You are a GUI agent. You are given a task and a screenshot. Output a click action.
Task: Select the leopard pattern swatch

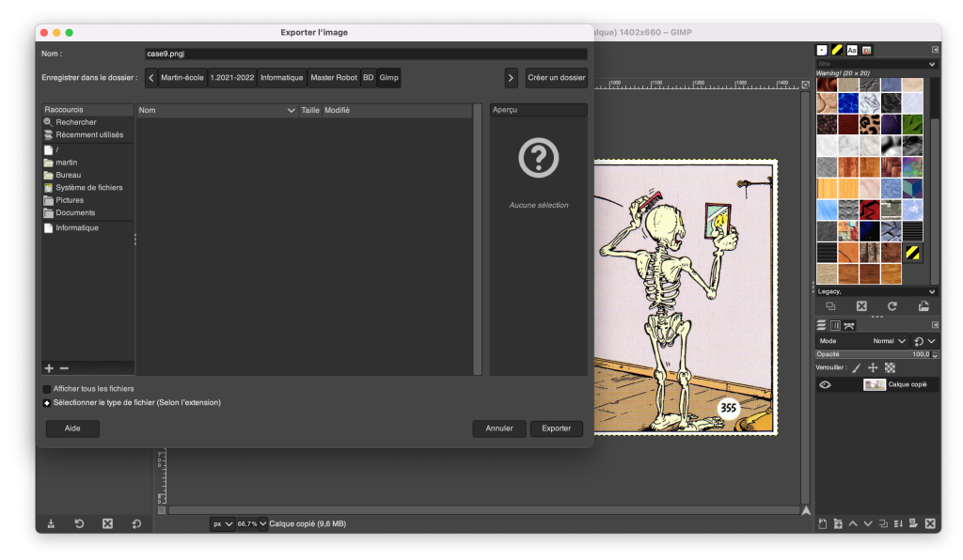(869, 123)
